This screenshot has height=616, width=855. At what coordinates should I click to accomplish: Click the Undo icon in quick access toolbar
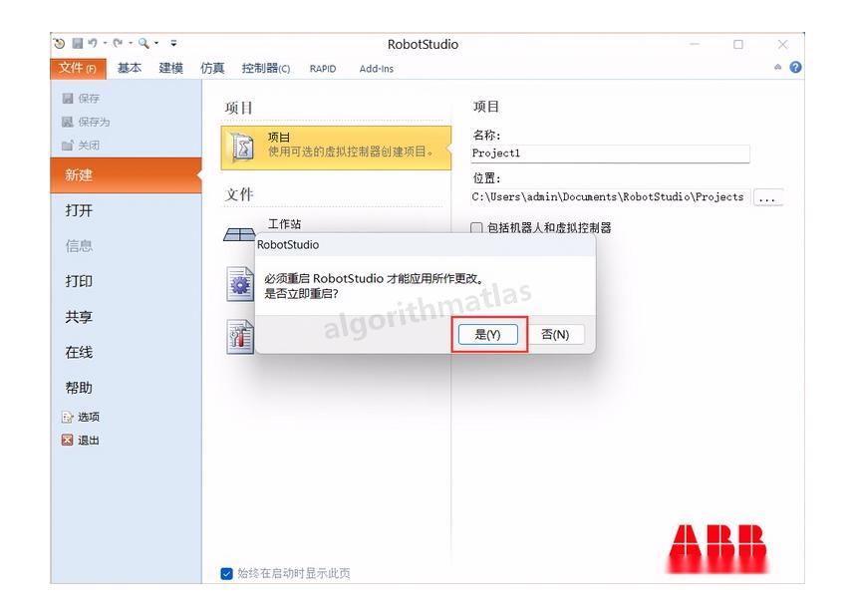tap(93, 44)
